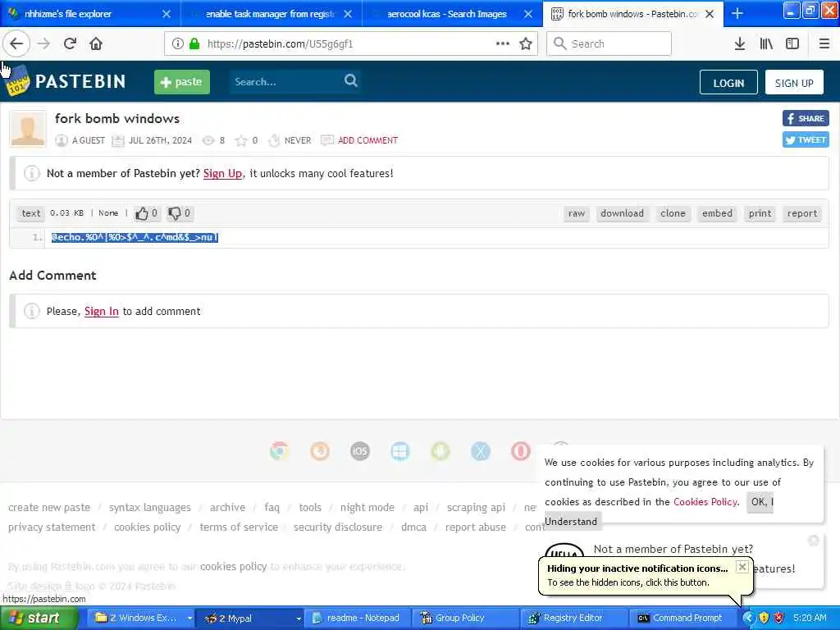
Task: Click the guest user avatar thumbnail
Action: [28, 129]
